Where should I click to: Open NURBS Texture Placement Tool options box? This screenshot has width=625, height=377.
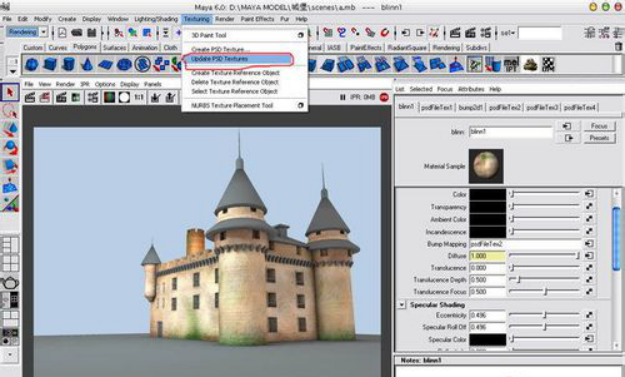301,105
